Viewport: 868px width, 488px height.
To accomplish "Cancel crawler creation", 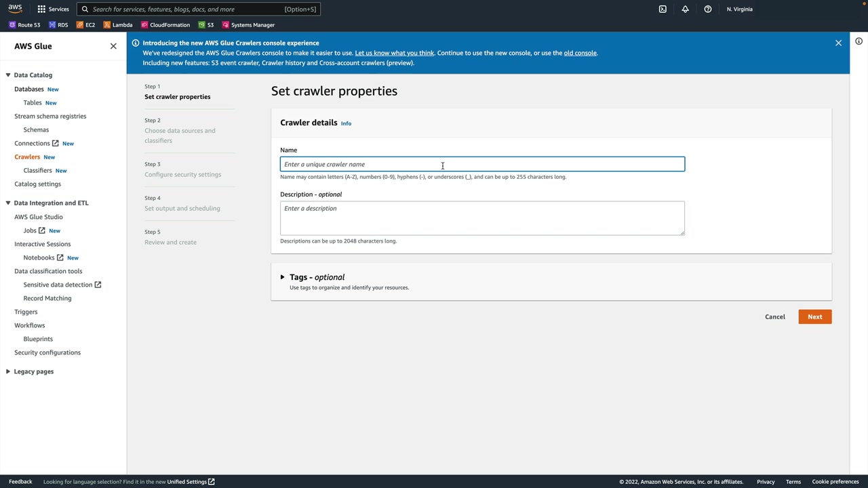I will click(x=775, y=317).
